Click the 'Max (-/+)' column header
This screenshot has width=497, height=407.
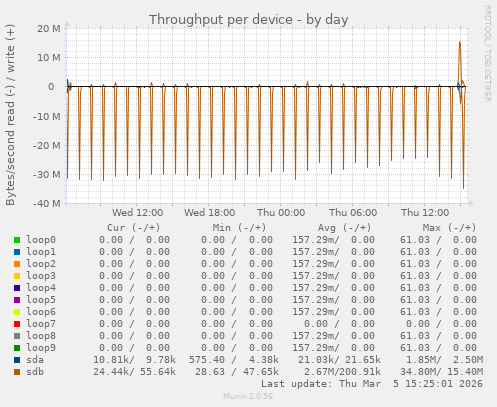(x=449, y=228)
